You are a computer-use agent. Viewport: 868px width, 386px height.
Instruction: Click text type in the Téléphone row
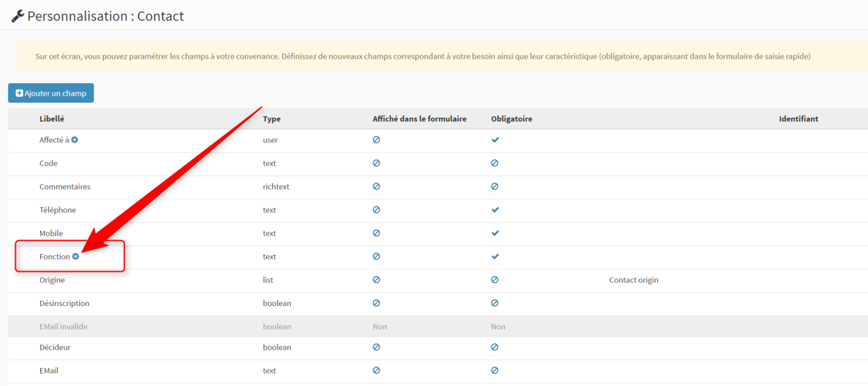269,210
